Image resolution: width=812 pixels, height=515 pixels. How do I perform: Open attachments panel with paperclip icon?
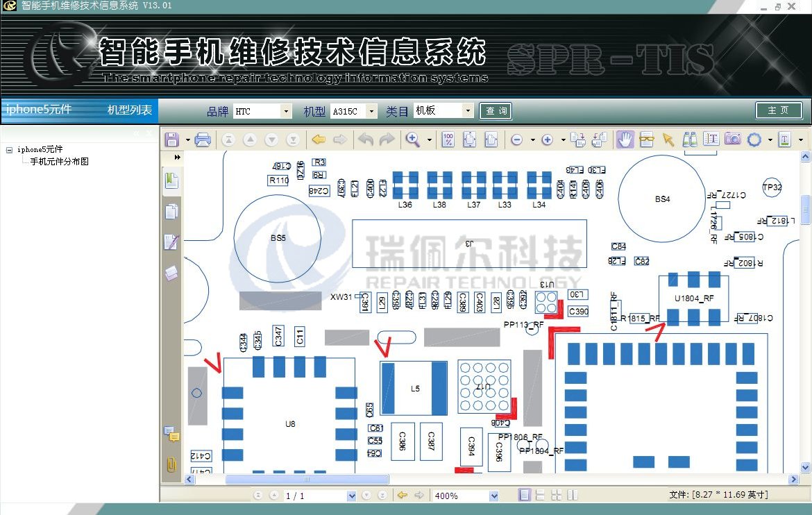171,464
